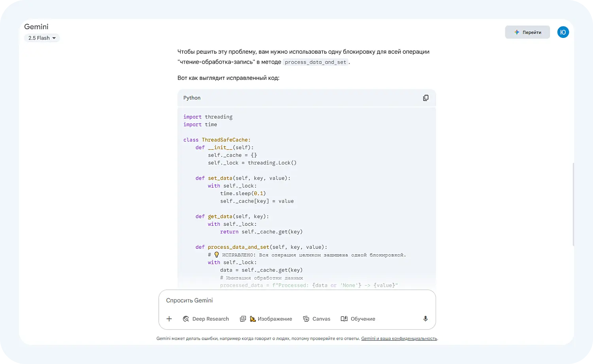Click the sparkle icon inside the Перейти button
Screen dimensions: 593x364
click(x=516, y=32)
